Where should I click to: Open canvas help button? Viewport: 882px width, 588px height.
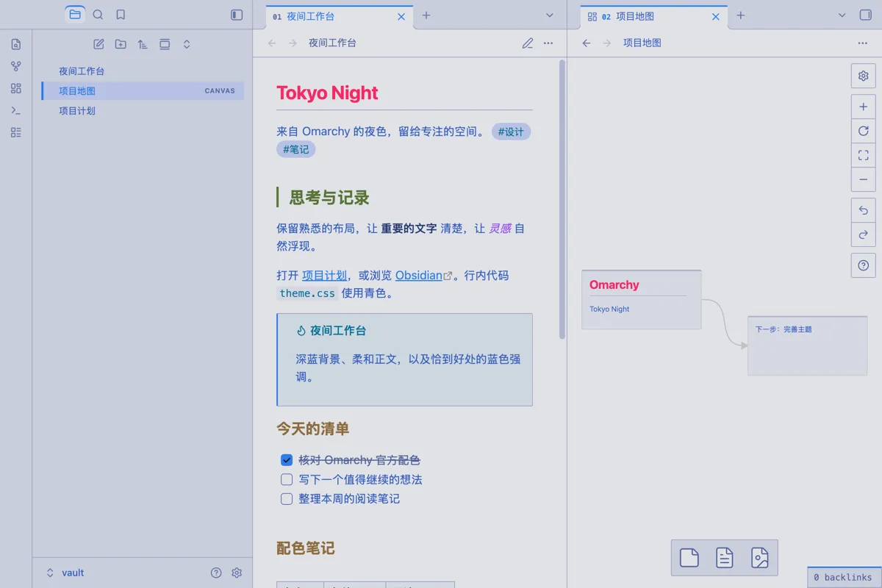pyautogui.click(x=864, y=265)
